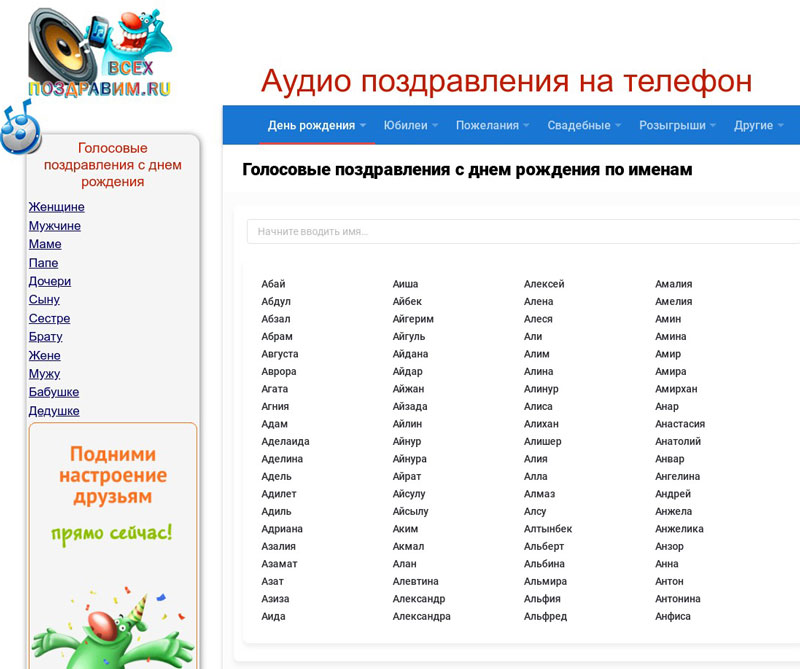Pick the name Алишер

click(542, 441)
